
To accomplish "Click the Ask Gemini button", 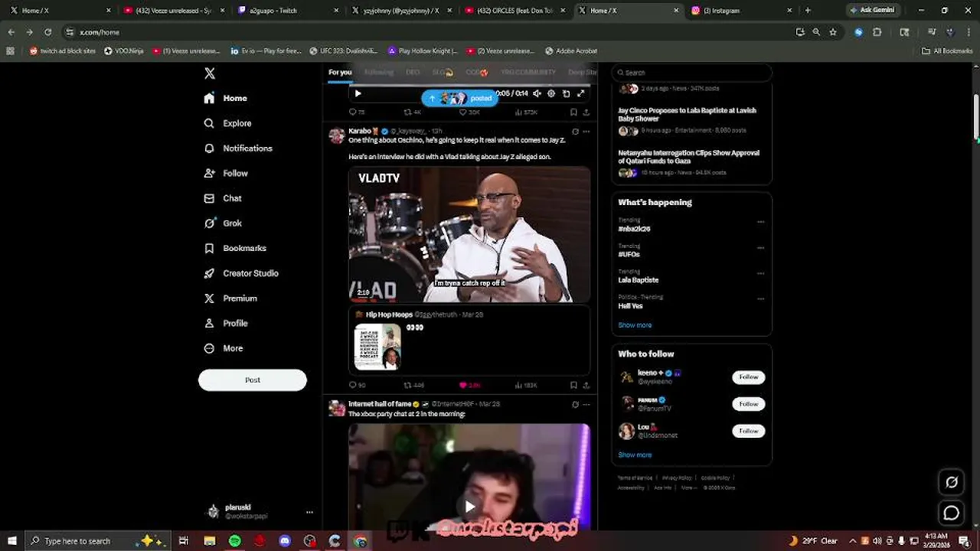I will 872,10.
